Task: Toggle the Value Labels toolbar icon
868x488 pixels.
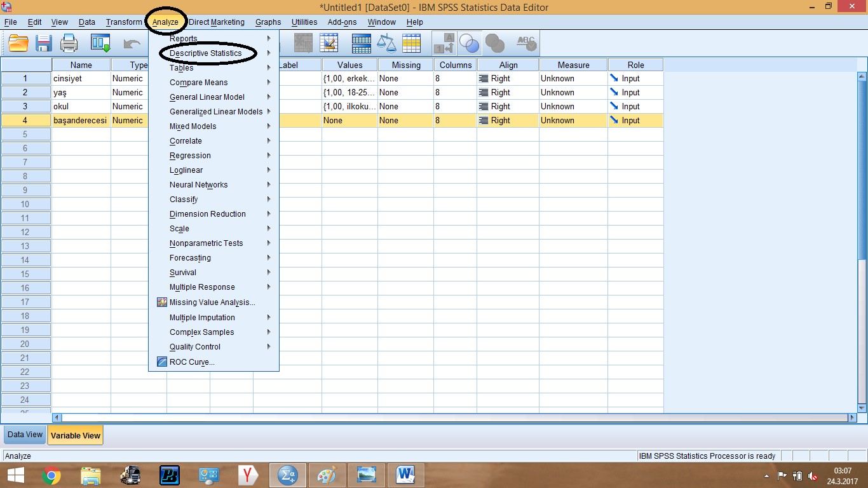Action: (445, 43)
